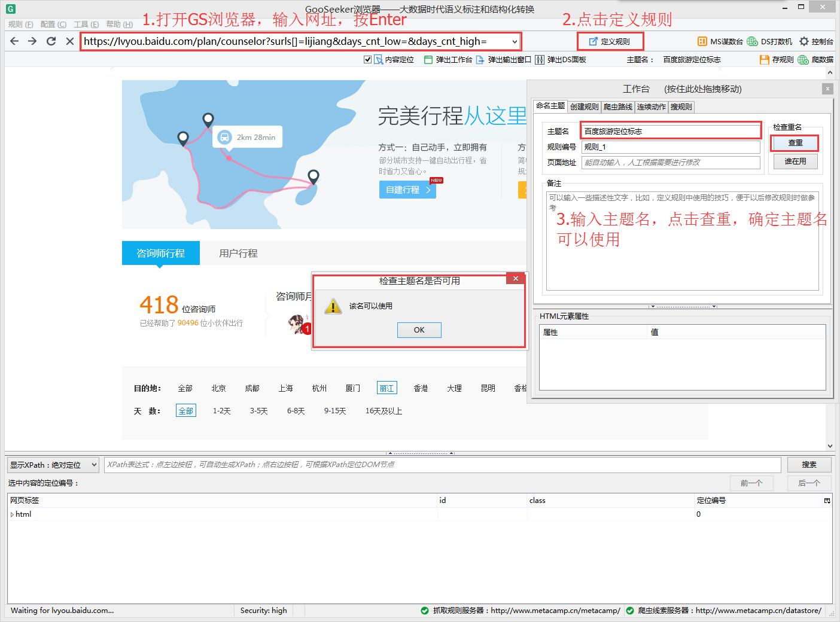
Task: Select the 用户行程 tab
Action: pyautogui.click(x=238, y=253)
